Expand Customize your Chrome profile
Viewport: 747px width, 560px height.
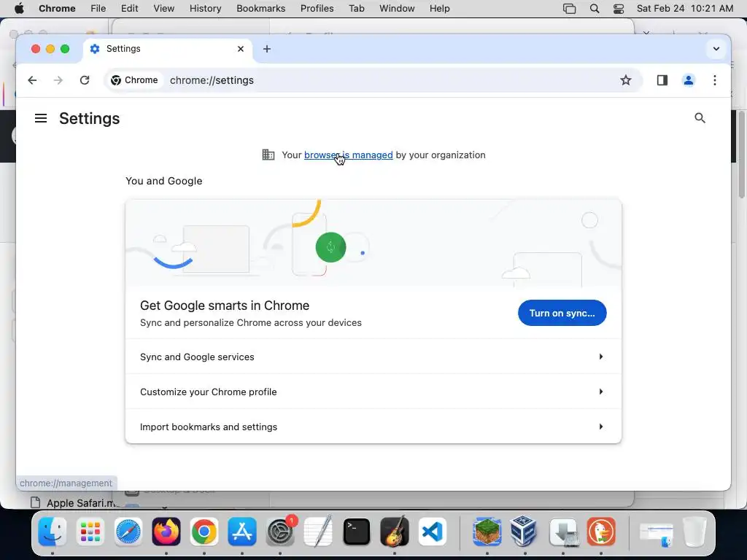(x=373, y=392)
